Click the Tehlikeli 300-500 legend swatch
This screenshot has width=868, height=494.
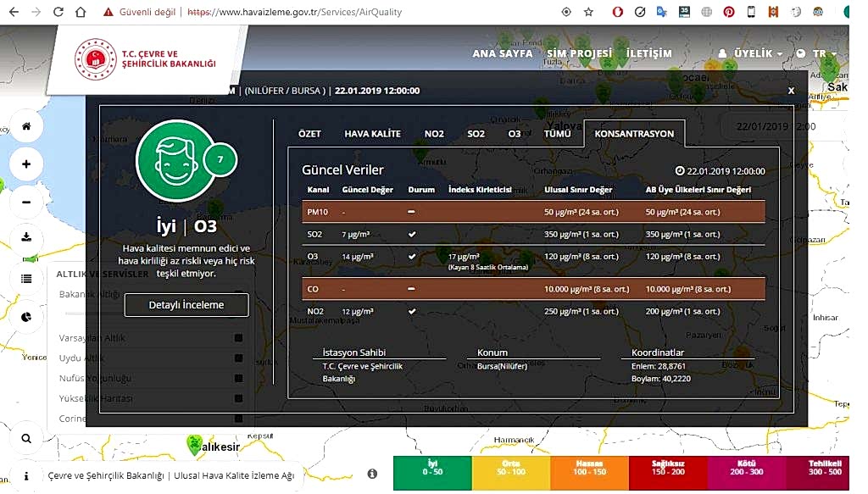pos(818,474)
